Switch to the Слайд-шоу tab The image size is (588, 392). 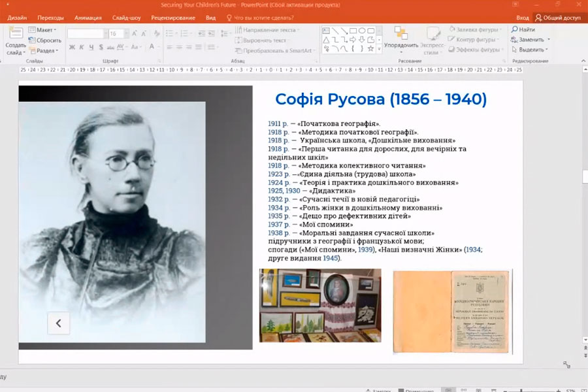[x=126, y=18]
